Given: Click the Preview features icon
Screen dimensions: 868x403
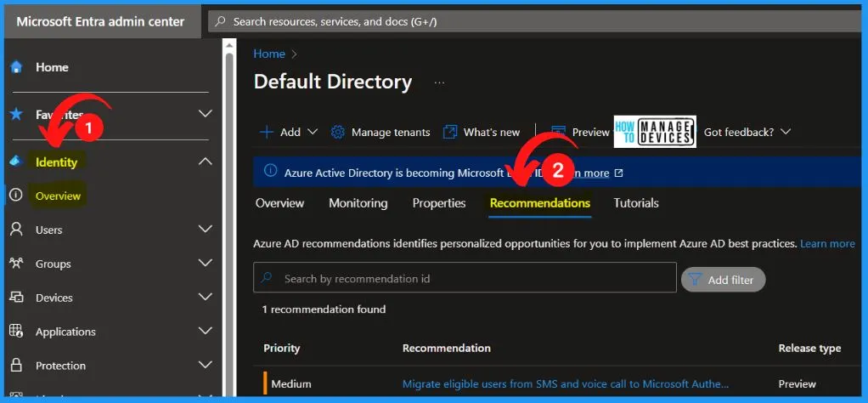Looking at the screenshot, I should coord(559,132).
